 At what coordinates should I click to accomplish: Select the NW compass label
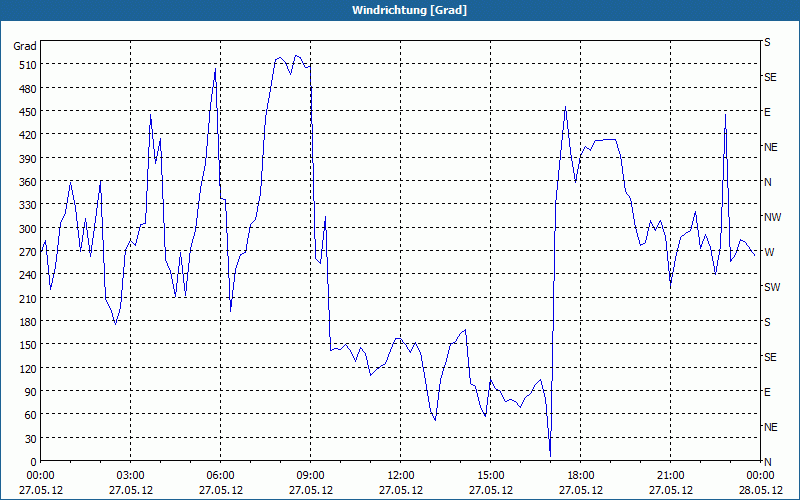[x=772, y=217]
